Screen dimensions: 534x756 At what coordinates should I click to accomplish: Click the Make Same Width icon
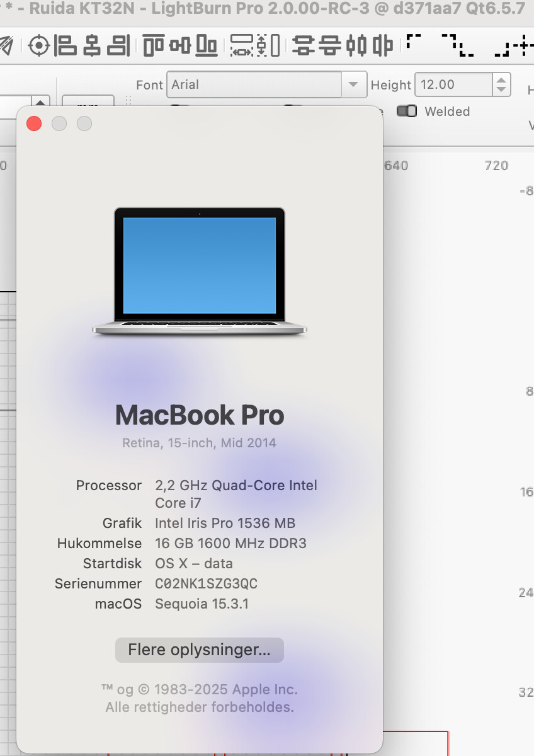tap(242, 45)
